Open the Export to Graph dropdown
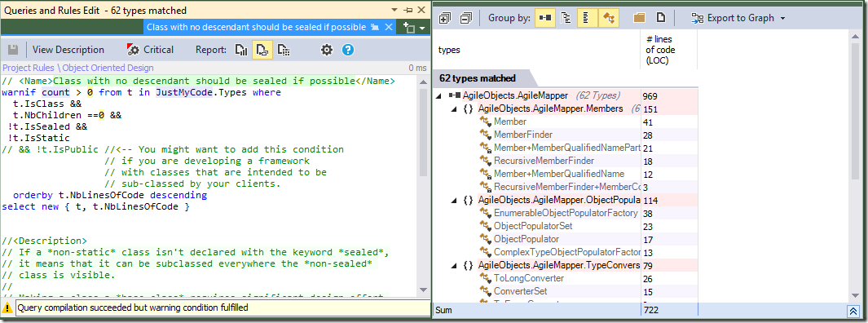 click(x=738, y=18)
